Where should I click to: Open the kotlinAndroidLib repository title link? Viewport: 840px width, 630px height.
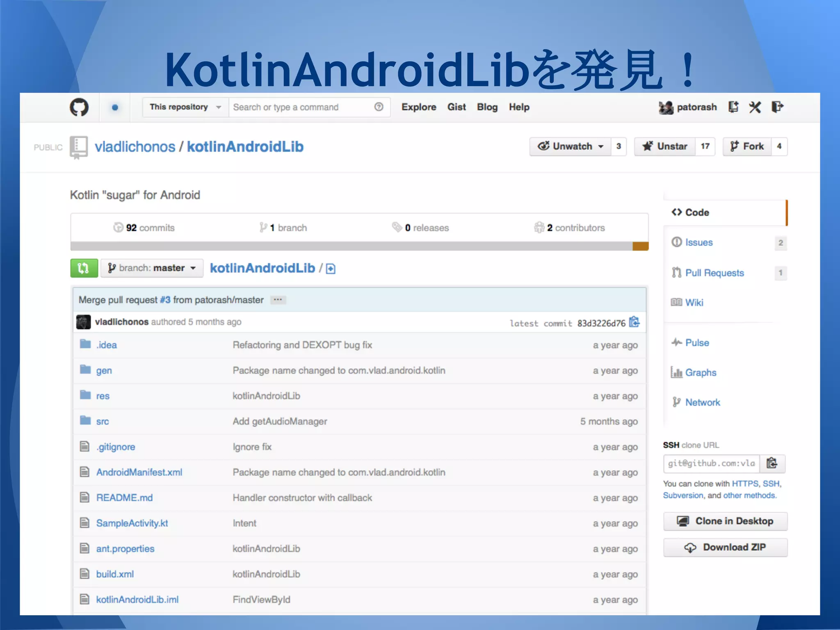point(245,147)
